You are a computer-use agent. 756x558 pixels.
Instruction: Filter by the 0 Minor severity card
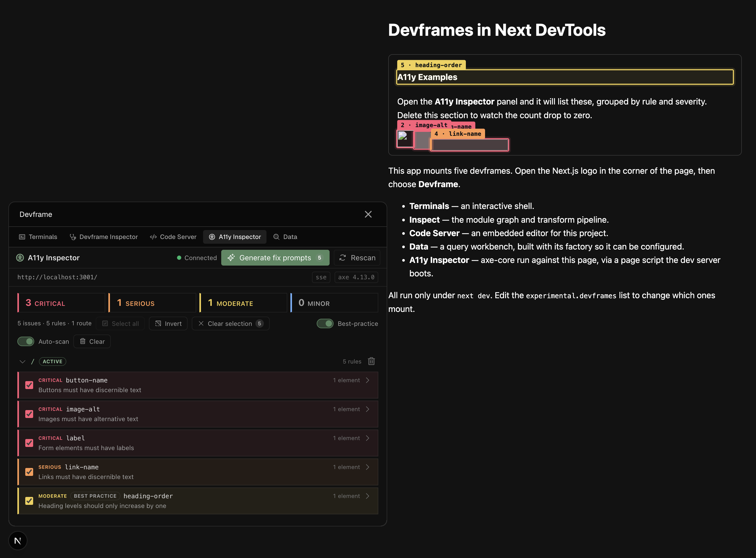(334, 303)
